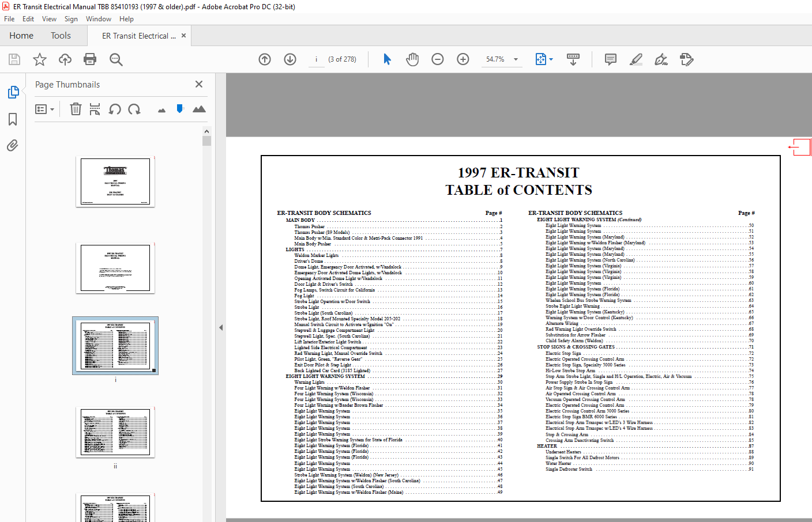The image size is (812, 522).
Task: Activate the Hand pan tool
Action: point(412,59)
